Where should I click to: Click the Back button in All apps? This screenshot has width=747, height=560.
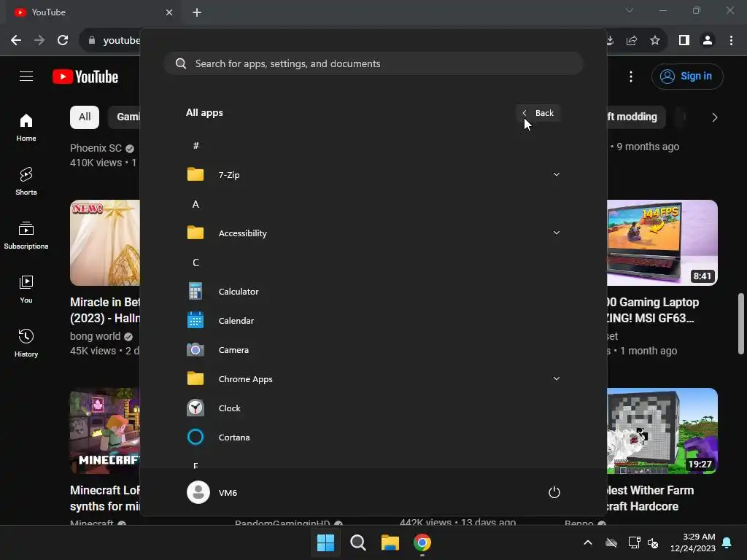(x=538, y=113)
